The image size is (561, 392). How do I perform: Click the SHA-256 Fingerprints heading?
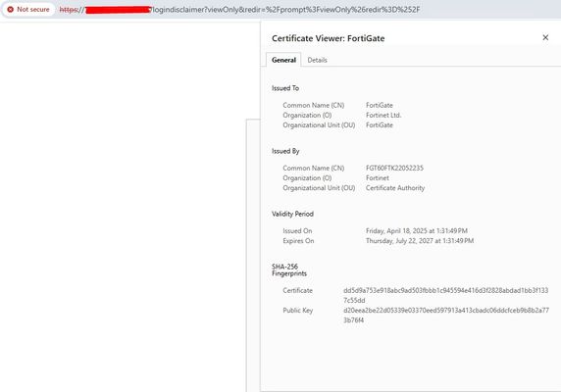[289, 270]
